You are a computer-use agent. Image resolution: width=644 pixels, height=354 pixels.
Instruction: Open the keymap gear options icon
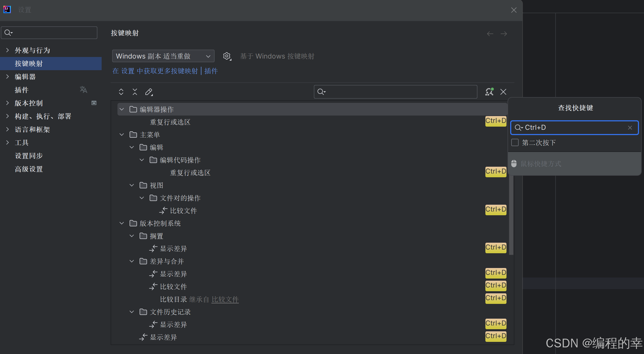(x=227, y=56)
